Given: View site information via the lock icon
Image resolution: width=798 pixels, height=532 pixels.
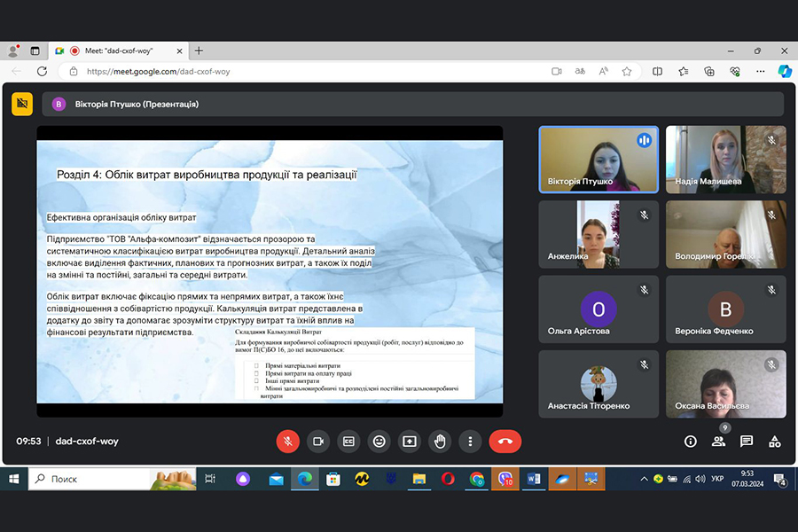Looking at the screenshot, I should click(x=74, y=71).
